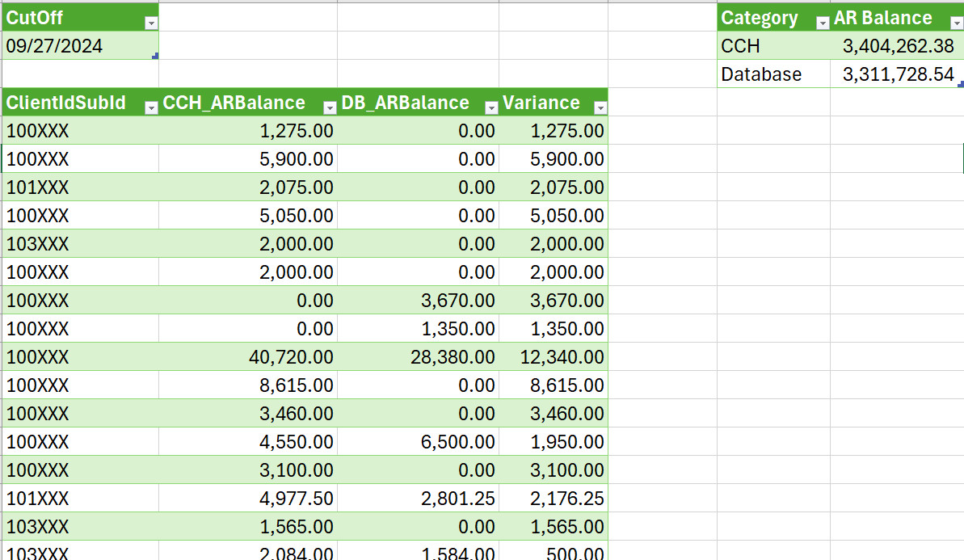Open the Variance filter dropdown

tap(600, 108)
